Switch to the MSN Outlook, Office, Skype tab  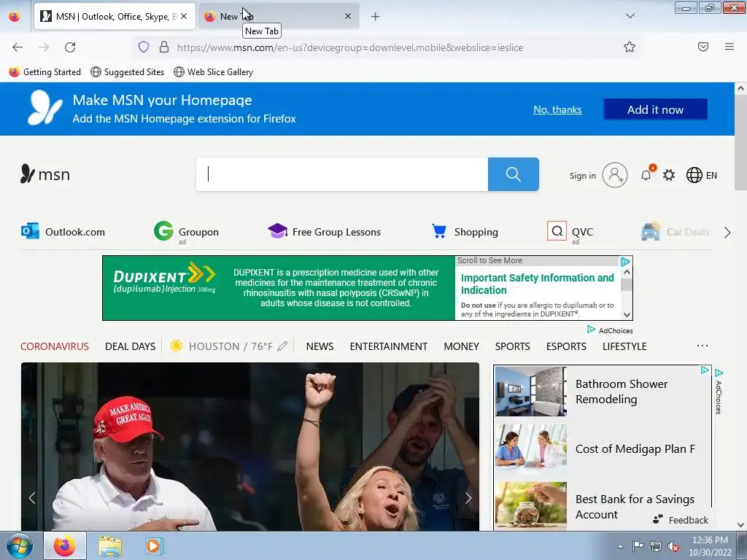click(x=115, y=17)
